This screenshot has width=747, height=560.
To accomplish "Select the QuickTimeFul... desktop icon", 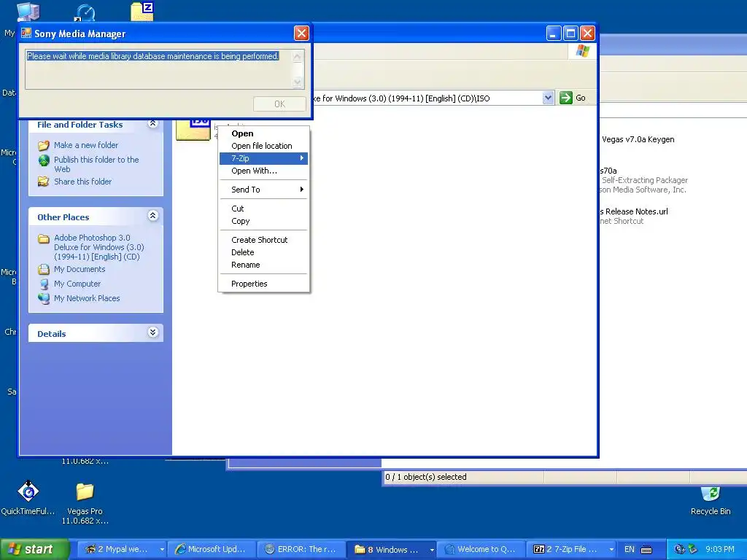I will coord(28,498).
